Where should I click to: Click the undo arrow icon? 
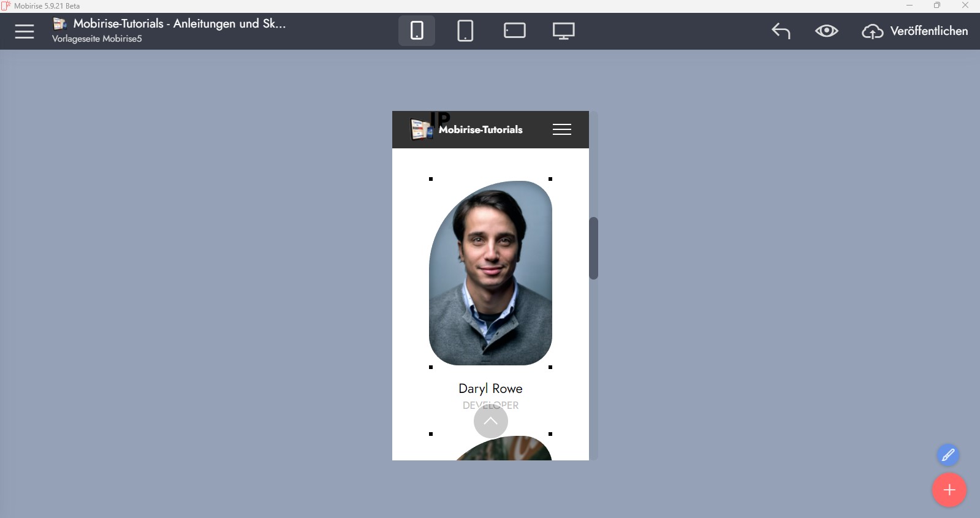pos(781,31)
